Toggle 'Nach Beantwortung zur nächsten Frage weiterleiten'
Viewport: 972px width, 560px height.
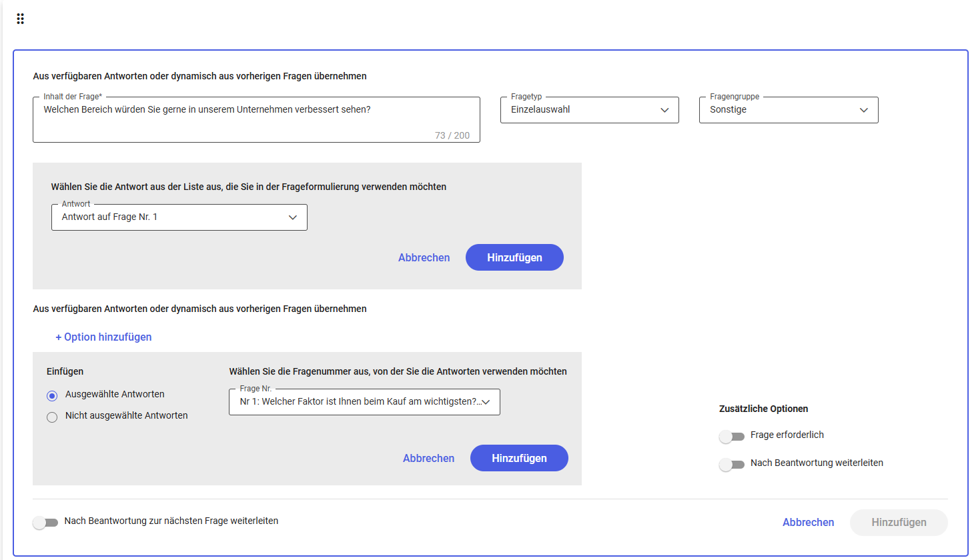45,523
